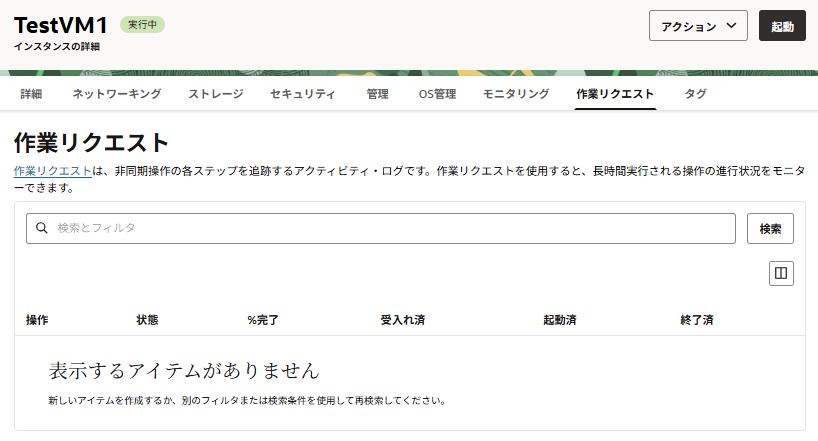Go to the ストレージ tab
The height and width of the screenshot is (441, 818).
pos(215,94)
